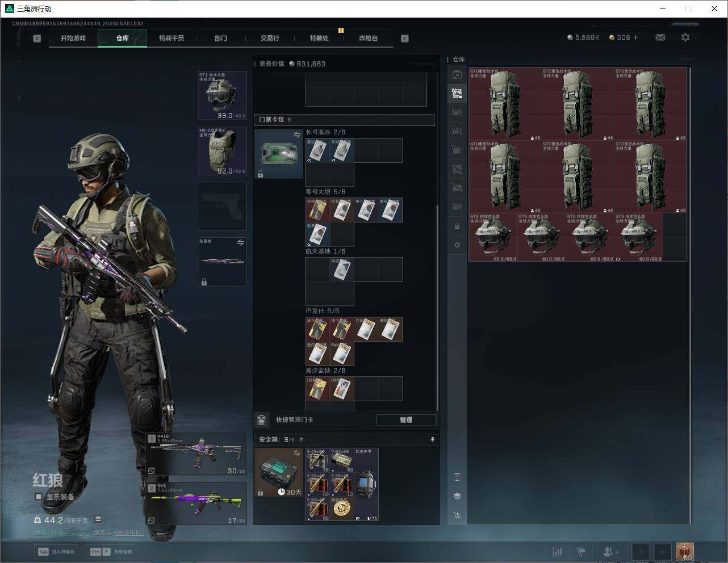Image resolution: width=728 pixels, height=563 pixels.
Task: Select the K416 primary weapon slot
Action: pos(196,454)
